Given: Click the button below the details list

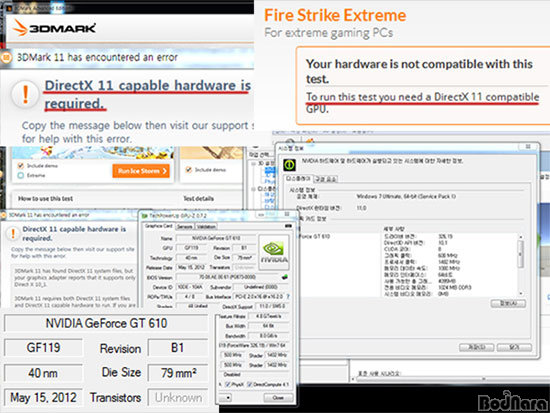Looking at the screenshot, I should 508,303.
